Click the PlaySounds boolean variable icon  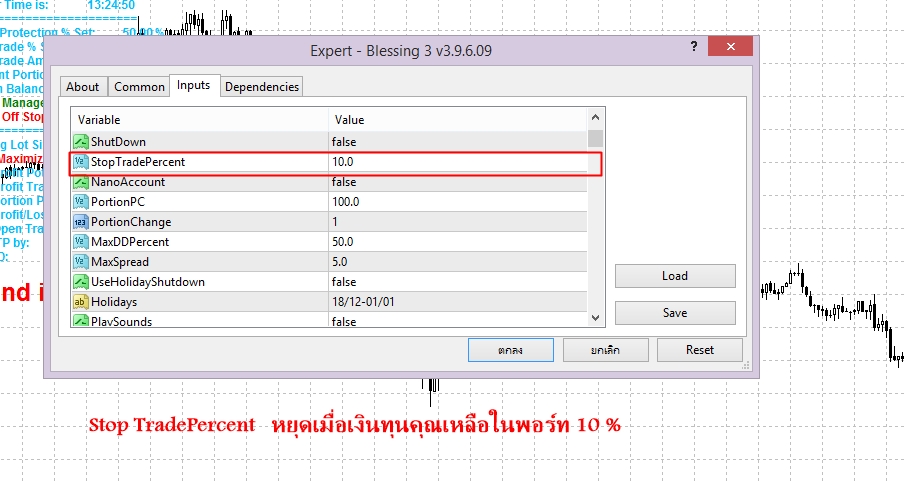pos(81,321)
